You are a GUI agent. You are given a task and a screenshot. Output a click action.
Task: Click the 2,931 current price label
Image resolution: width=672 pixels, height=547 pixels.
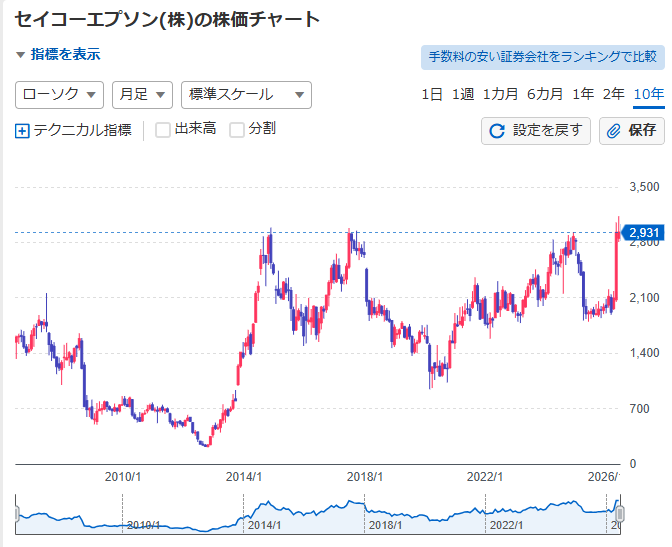[643, 233]
